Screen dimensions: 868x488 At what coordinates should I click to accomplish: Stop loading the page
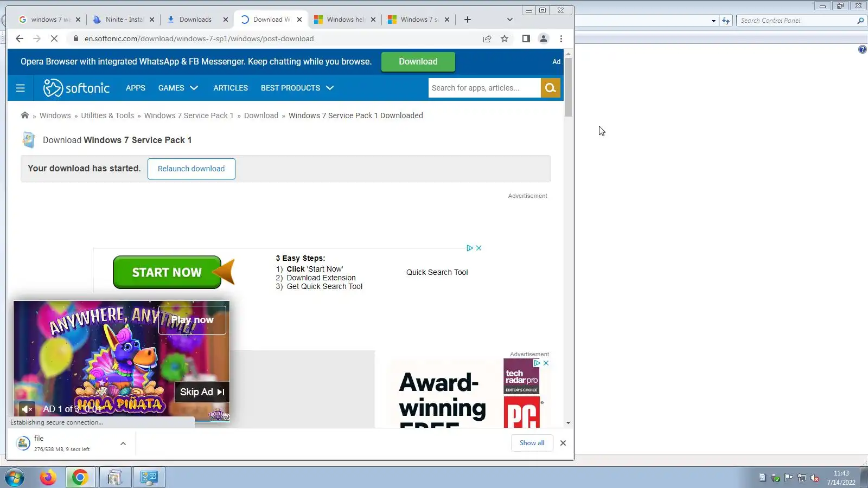tap(54, 38)
